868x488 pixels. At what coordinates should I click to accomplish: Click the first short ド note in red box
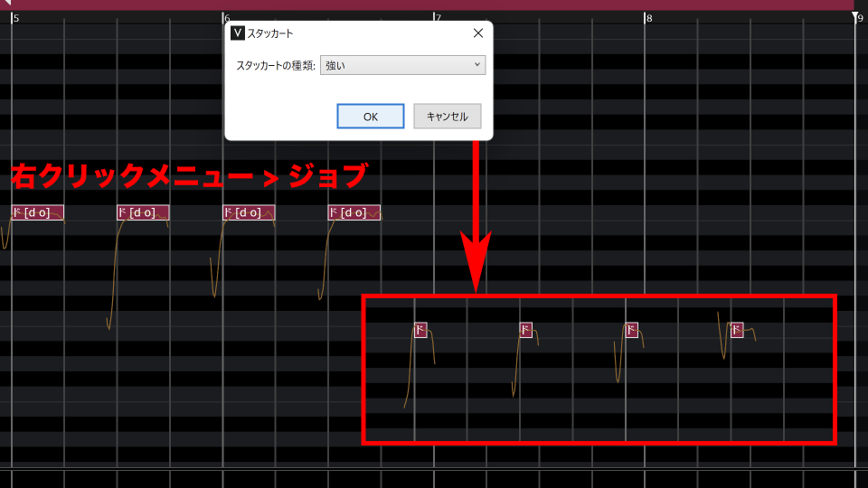(x=420, y=331)
